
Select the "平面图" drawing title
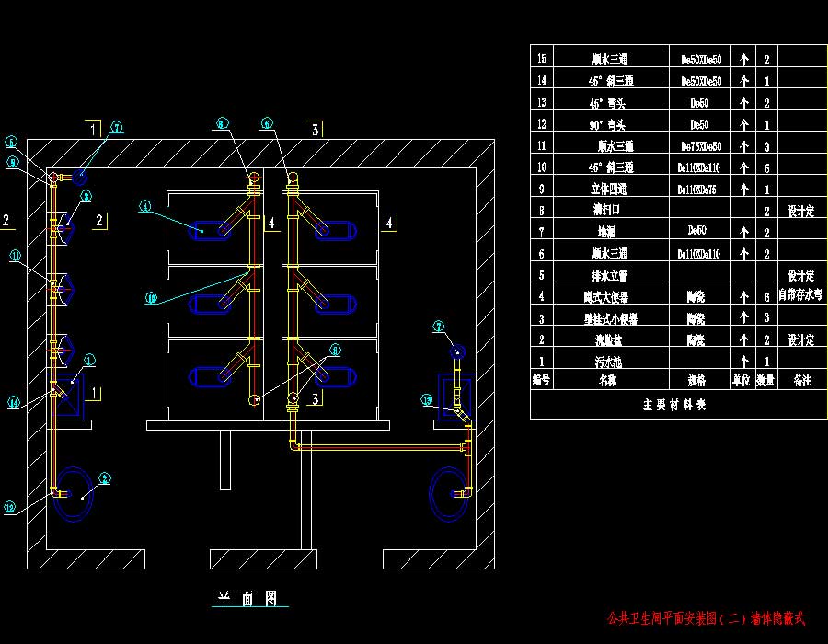pyautogui.click(x=247, y=598)
